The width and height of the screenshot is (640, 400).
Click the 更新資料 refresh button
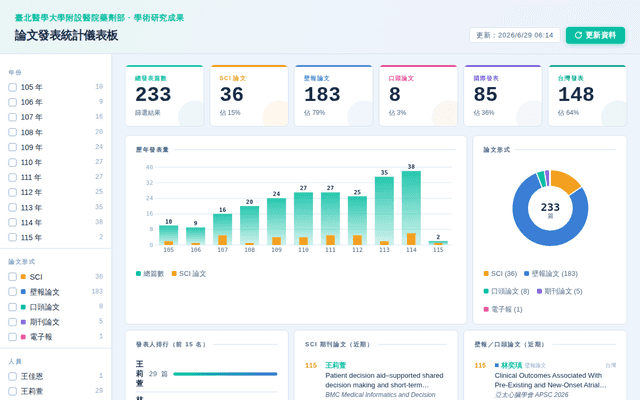click(595, 35)
